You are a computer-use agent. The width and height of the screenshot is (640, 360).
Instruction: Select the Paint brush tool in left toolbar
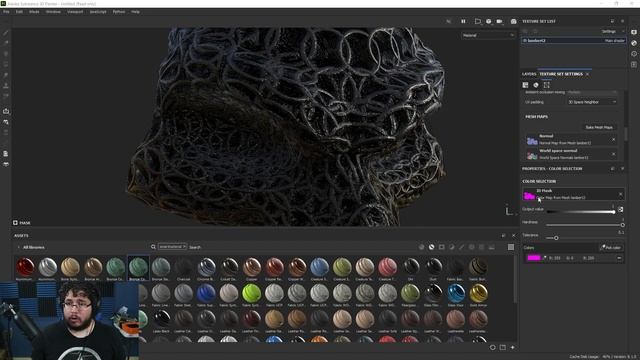tap(6, 32)
